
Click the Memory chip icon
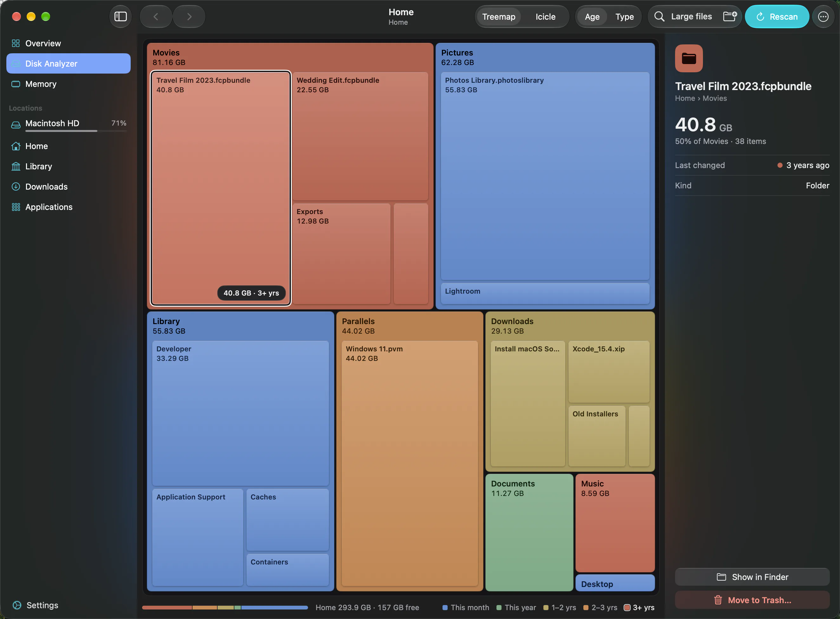16,84
